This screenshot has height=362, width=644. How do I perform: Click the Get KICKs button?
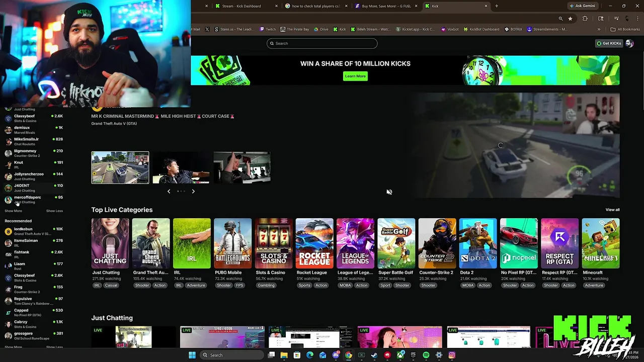click(609, 43)
